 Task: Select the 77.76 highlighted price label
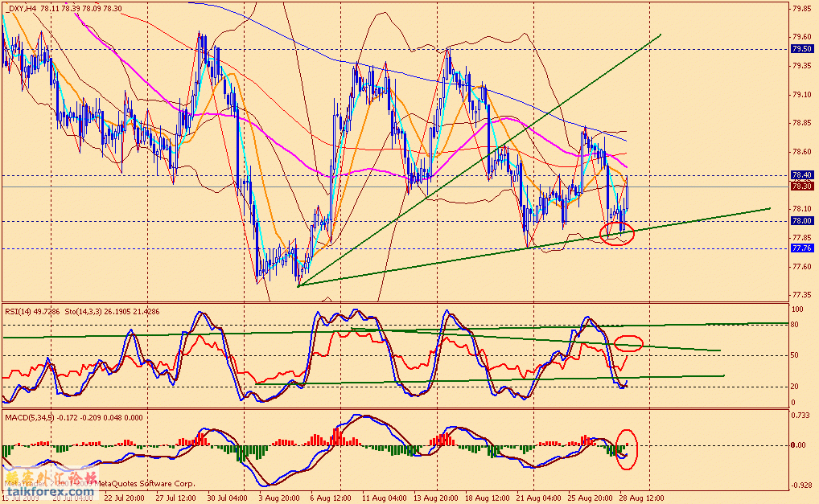pos(802,248)
